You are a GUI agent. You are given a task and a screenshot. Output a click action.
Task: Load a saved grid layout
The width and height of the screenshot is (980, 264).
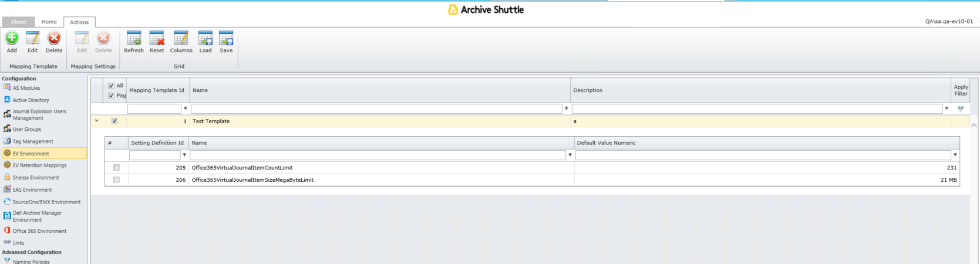[206, 39]
